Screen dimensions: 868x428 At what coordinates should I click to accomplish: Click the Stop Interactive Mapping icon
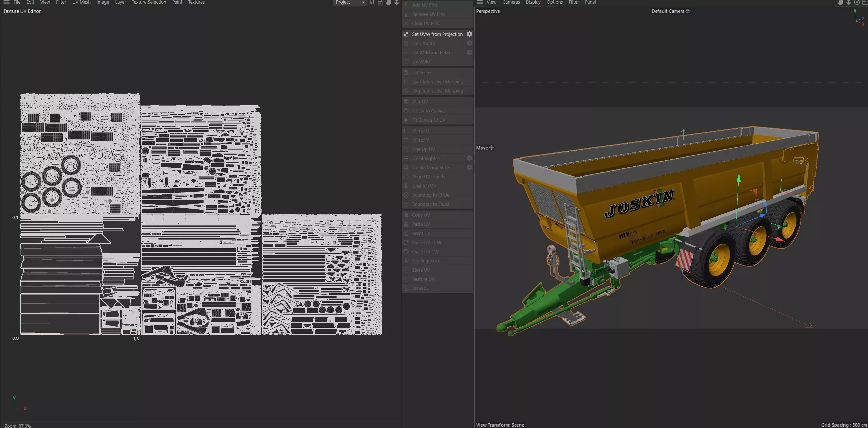click(x=406, y=91)
